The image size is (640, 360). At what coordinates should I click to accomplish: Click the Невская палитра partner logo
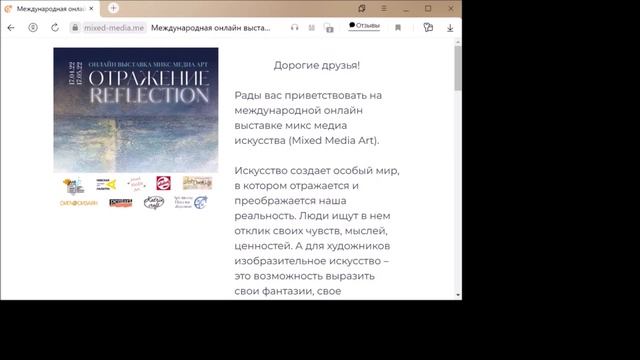tap(106, 184)
